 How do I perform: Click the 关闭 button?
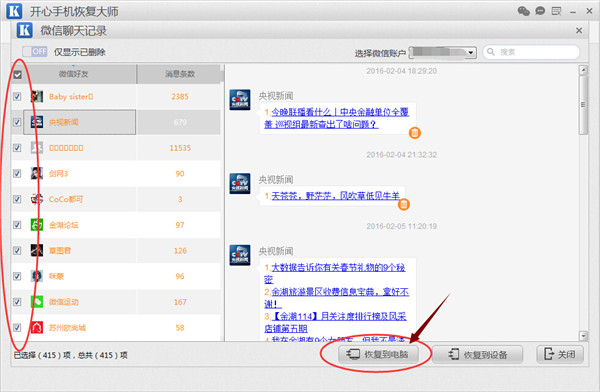560,354
